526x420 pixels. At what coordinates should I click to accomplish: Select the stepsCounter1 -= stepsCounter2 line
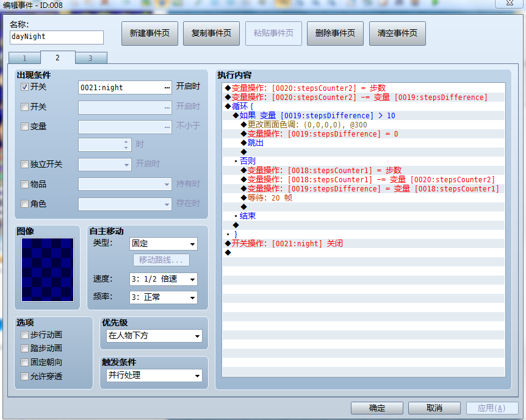click(x=364, y=179)
